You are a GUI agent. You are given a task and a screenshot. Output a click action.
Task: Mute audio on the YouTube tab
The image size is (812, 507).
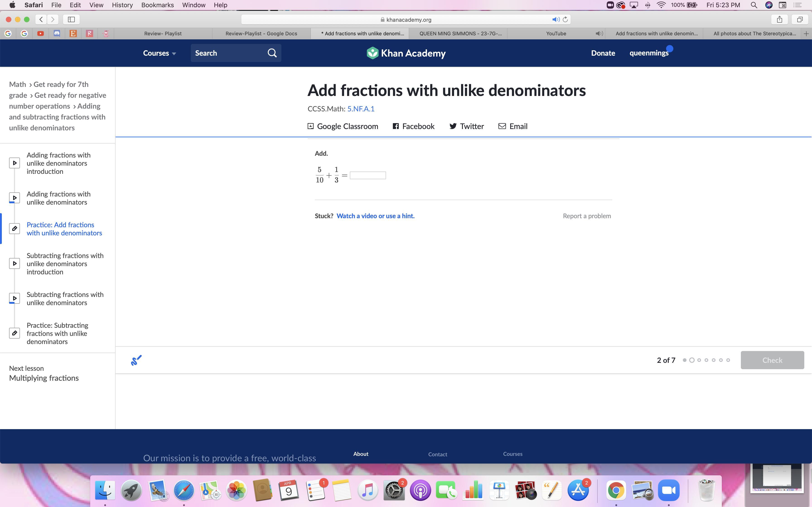599,33
